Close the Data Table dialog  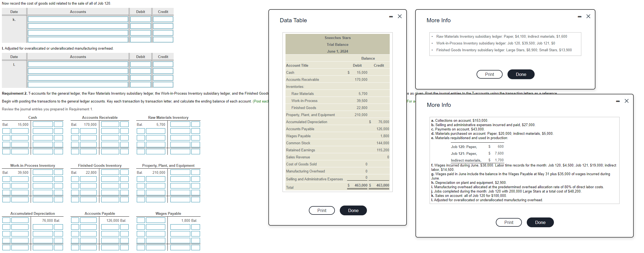[x=400, y=16]
